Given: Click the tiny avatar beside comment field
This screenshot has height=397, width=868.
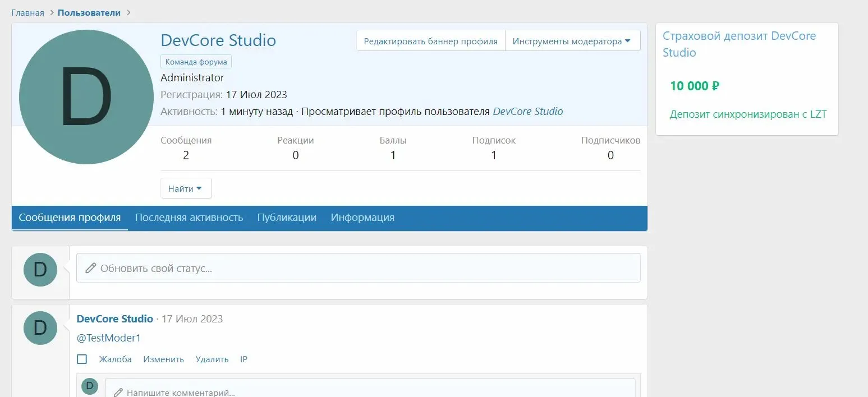Looking at the screenshot, I should coord(90,386).
